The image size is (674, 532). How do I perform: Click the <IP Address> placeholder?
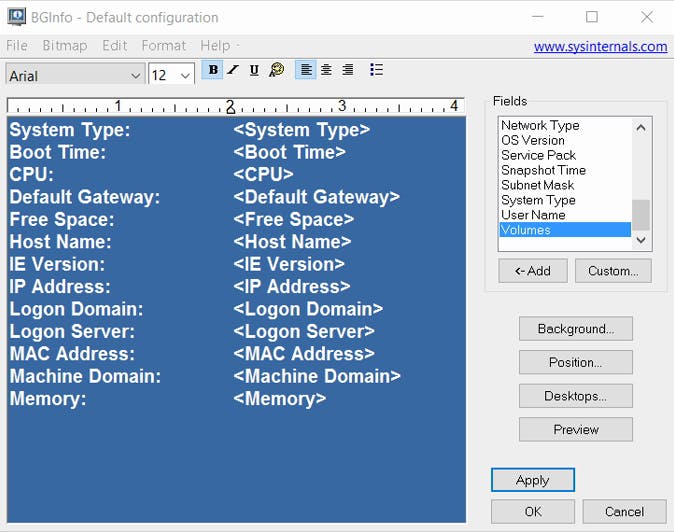292,287
